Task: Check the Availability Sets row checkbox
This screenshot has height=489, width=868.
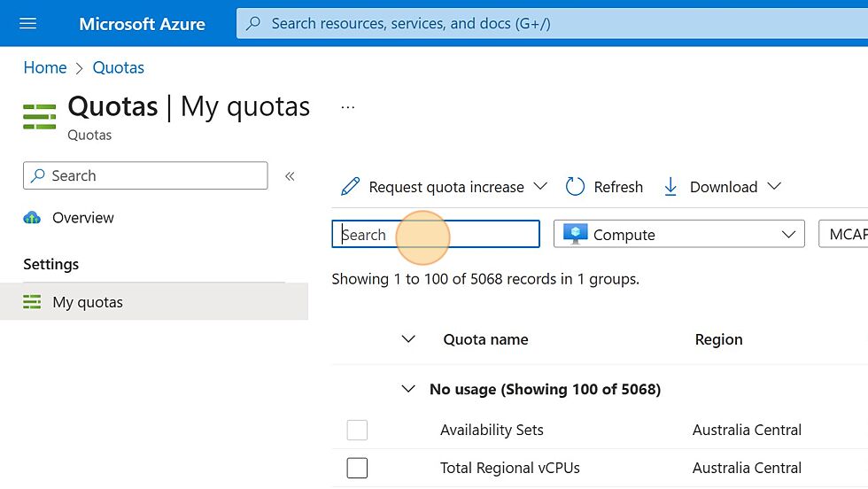Action: [x=357, y=430]
